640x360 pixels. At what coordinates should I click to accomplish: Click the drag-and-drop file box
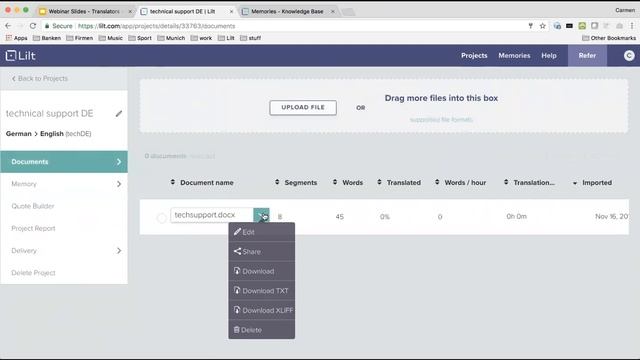coord(384,106)
